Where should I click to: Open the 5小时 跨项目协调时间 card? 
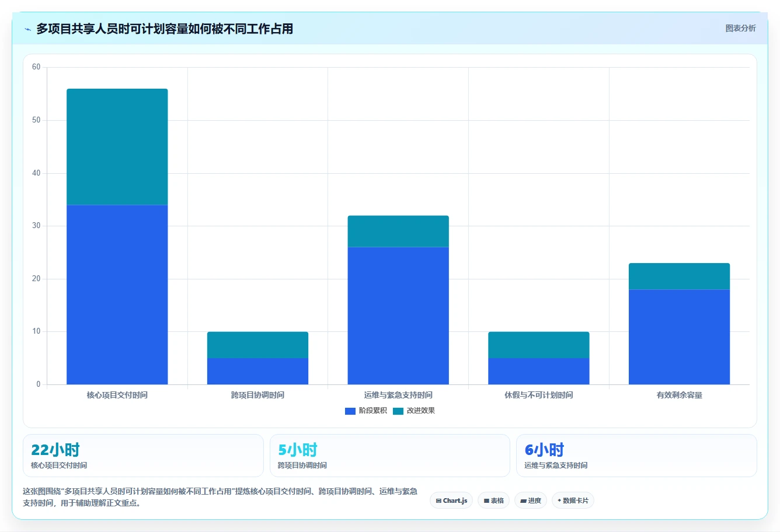click(389, 456)
